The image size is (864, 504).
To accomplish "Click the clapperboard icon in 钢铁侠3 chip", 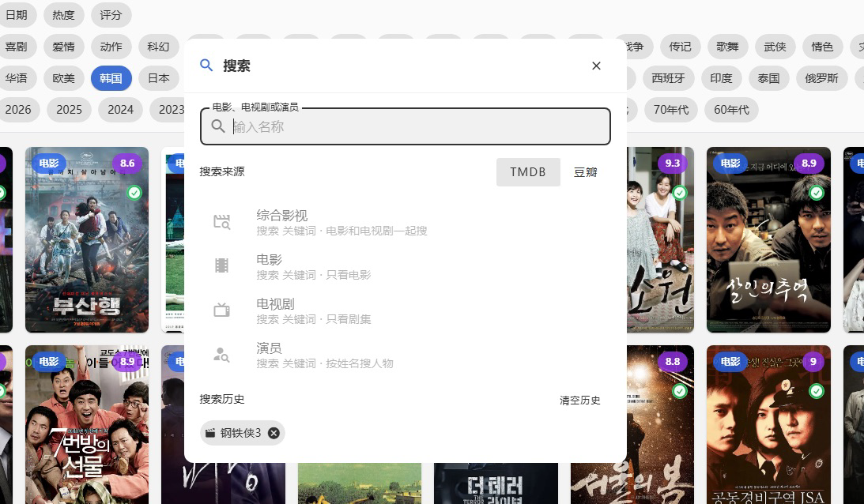I will 210,433.
